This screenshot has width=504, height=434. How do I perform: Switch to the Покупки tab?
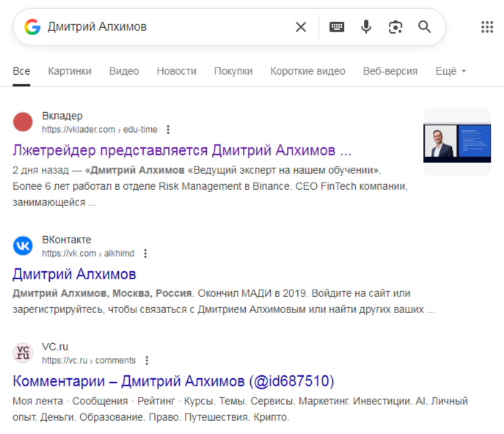coord(233,71)
